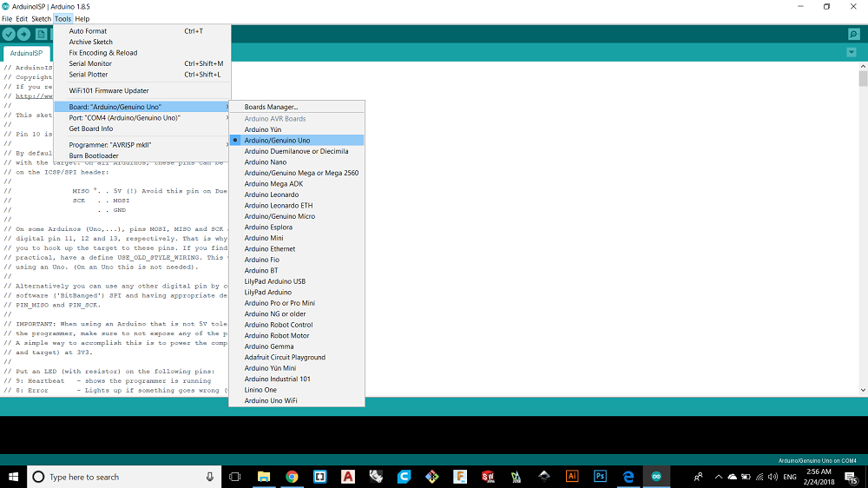Select Linino One board
Image resolution: width=868 pixels, height=488 pixels.
(x=297, y=390)
